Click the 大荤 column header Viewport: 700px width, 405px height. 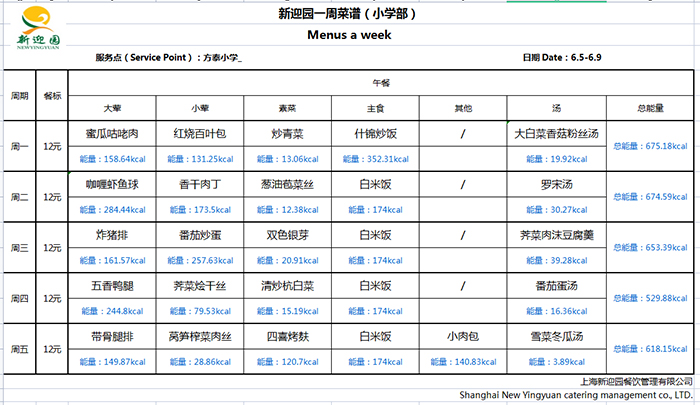(112, 108)
